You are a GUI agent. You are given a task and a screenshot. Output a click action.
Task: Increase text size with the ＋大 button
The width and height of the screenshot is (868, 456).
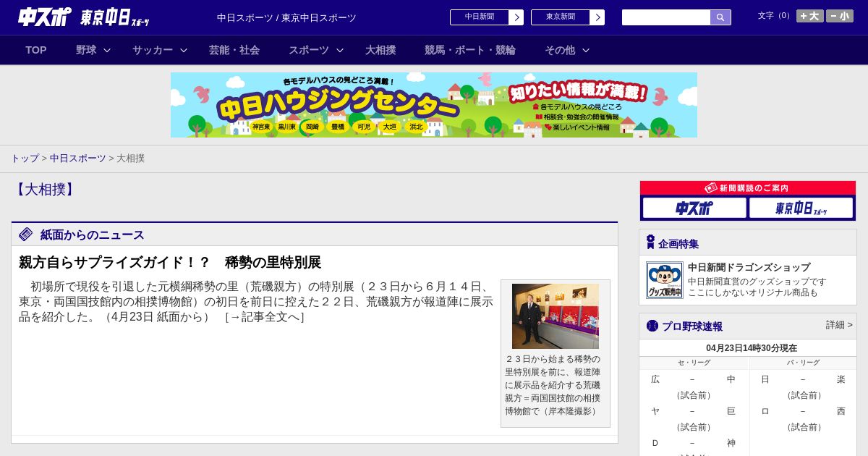(x=810, y=16)
